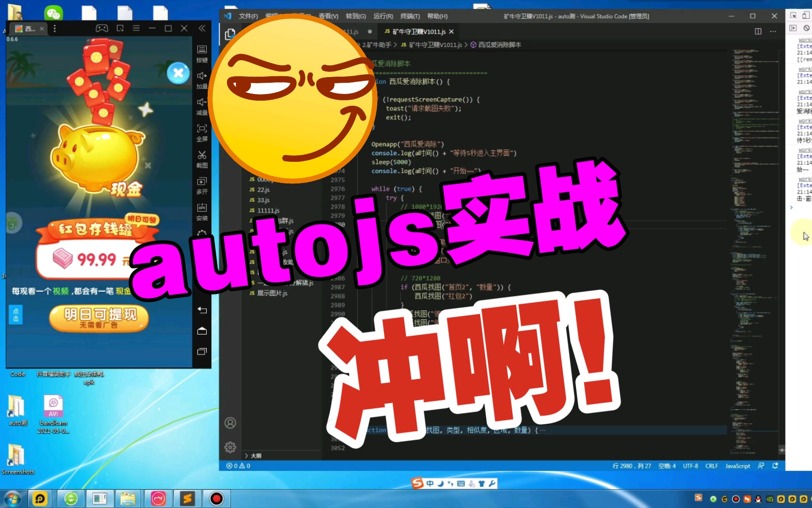
Task: Open 33.js in the file explorer
Action: tap(263, 200)
